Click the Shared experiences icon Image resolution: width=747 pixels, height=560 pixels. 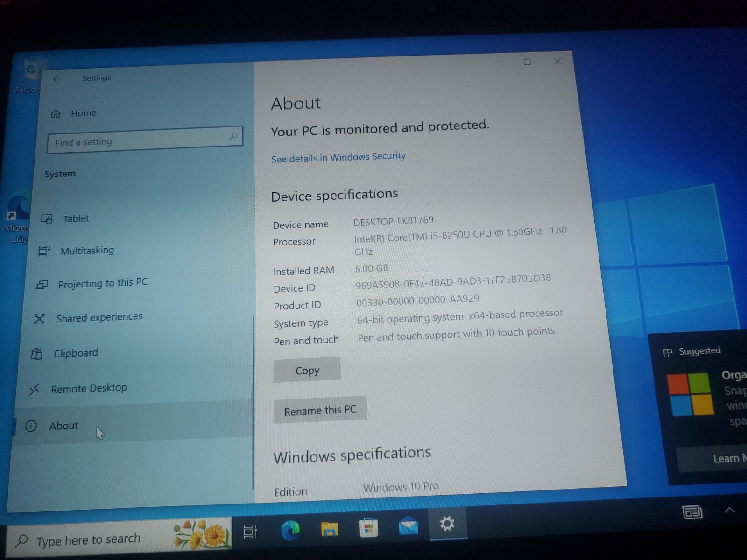[39, 319]
